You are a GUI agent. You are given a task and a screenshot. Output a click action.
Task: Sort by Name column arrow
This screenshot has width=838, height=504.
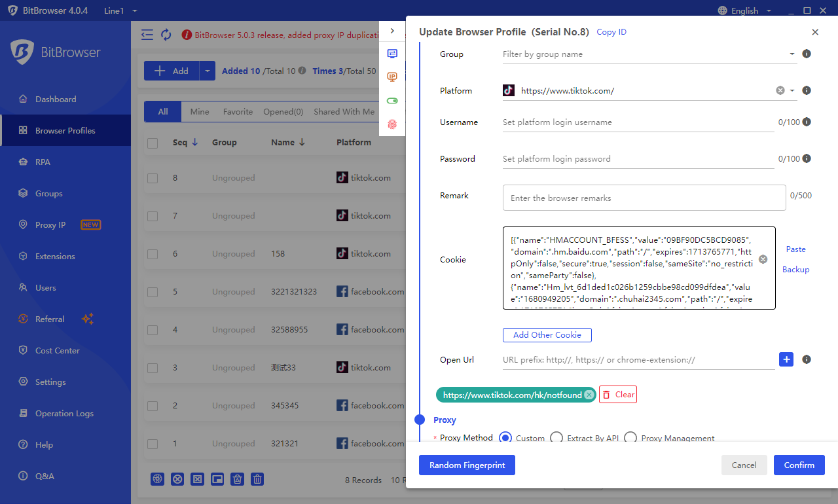[302, 142]
